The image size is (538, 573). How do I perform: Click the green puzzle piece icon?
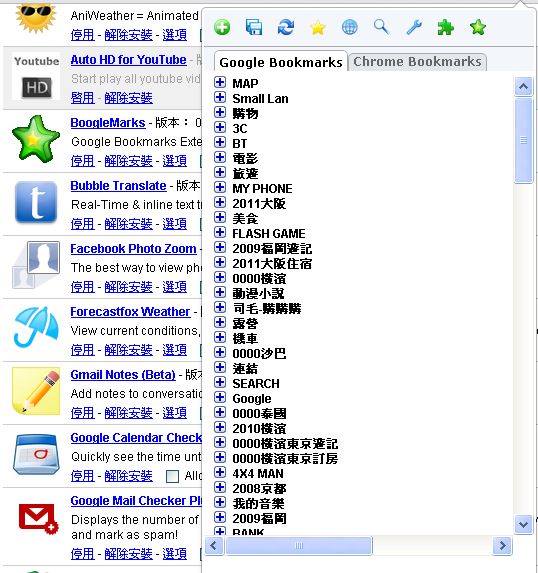tap(446, 27)
